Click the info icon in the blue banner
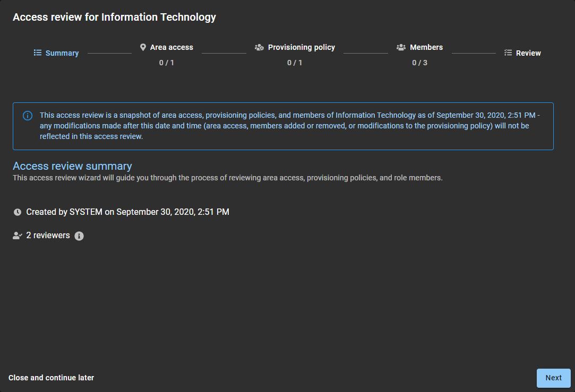 pyautogui.click(x=28, y=116)
